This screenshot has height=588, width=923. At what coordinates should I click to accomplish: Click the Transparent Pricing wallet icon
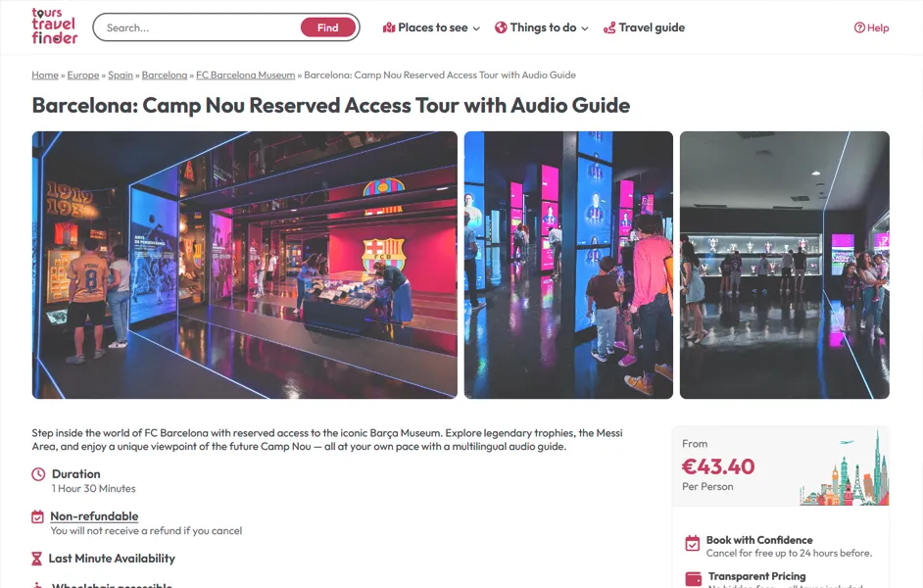(694, 578)
